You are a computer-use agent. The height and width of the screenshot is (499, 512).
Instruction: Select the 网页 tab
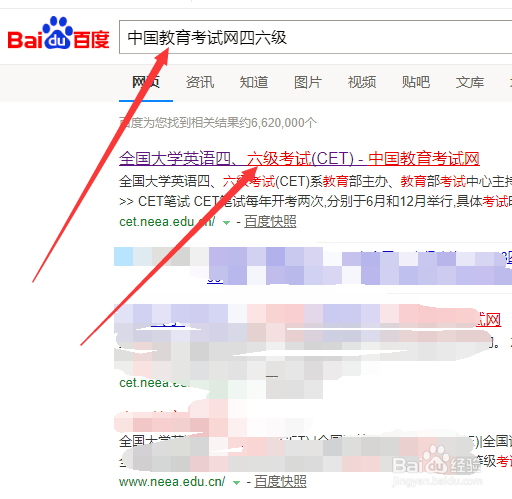(146, 82)
